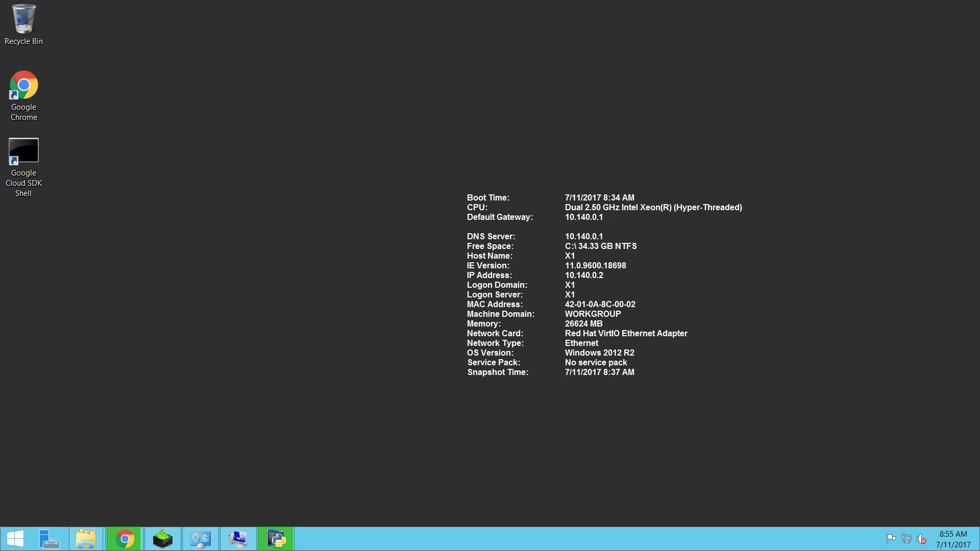Select the Google Cloud SDK Shell shortcut
980x551 pixels.
23,167
